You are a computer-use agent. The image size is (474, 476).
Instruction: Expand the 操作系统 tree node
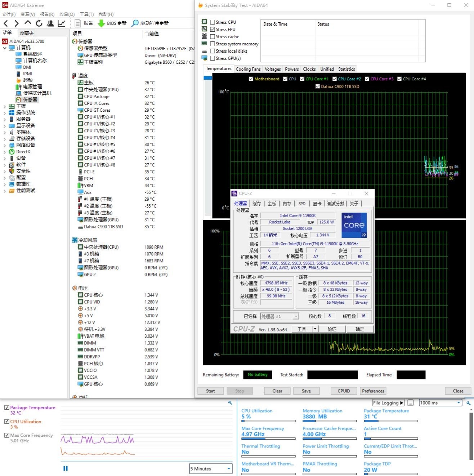[x=5, y=113]
